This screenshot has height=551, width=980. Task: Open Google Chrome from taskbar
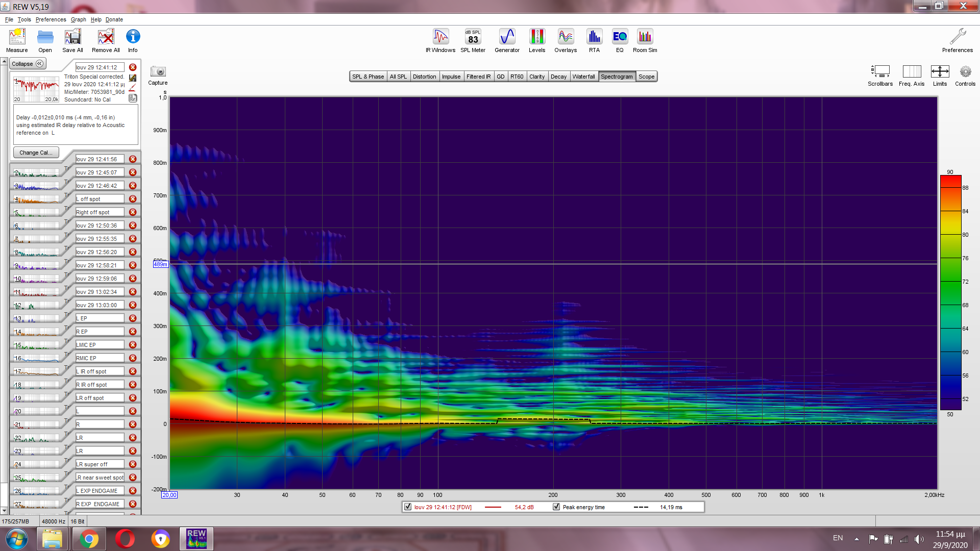coord(89,539)
